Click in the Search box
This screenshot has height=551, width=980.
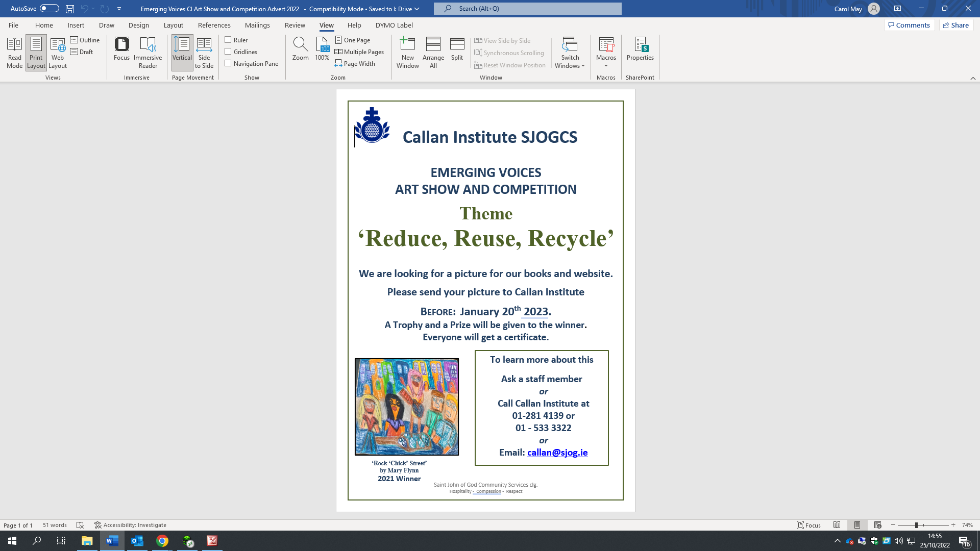(528, 9)
